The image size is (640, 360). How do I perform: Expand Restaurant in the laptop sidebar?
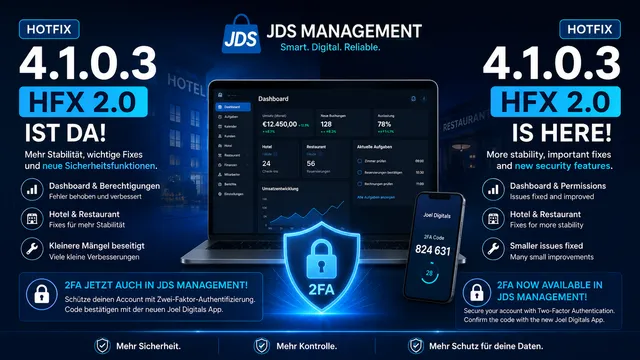(x=233, y=156)
